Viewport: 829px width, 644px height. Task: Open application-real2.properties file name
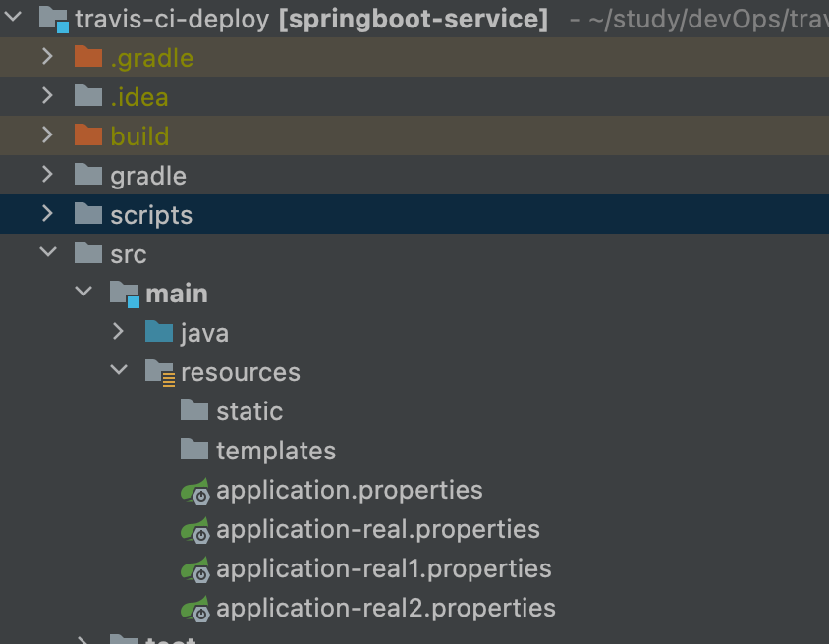386,609
